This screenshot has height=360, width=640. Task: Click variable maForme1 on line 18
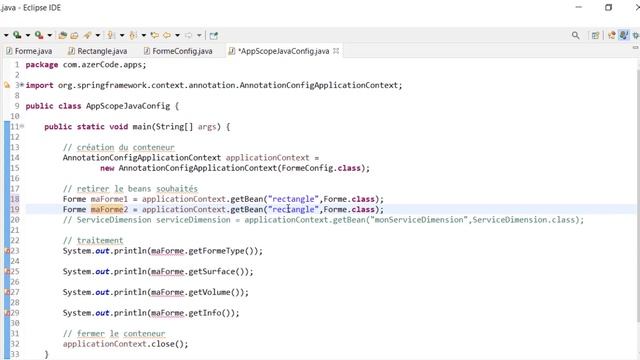point(109,199)
